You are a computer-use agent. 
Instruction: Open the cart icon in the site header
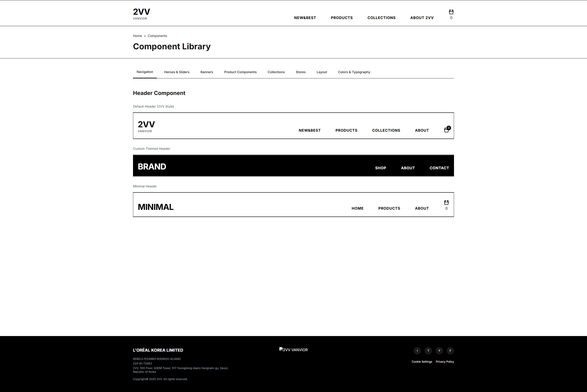click(451, 14)
